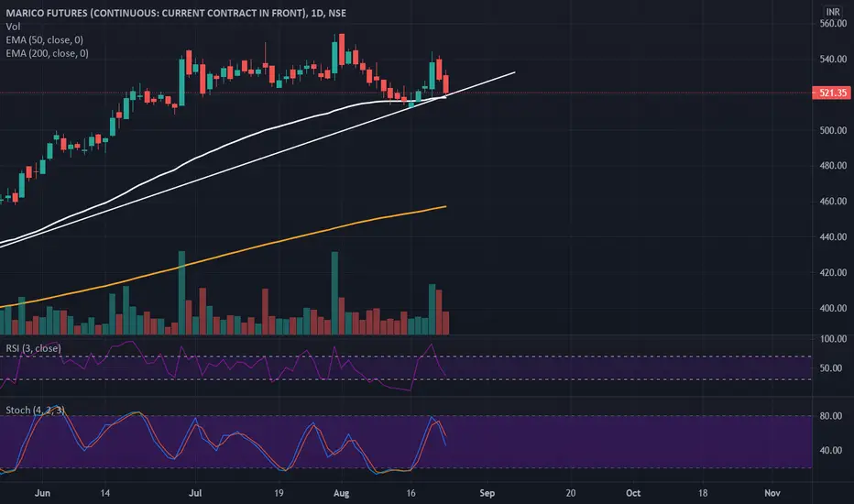Select the EMA (50, close, 0) legend
Image resolution: width=854 pixels, height=504 pixels.
[x=45, y=39]
